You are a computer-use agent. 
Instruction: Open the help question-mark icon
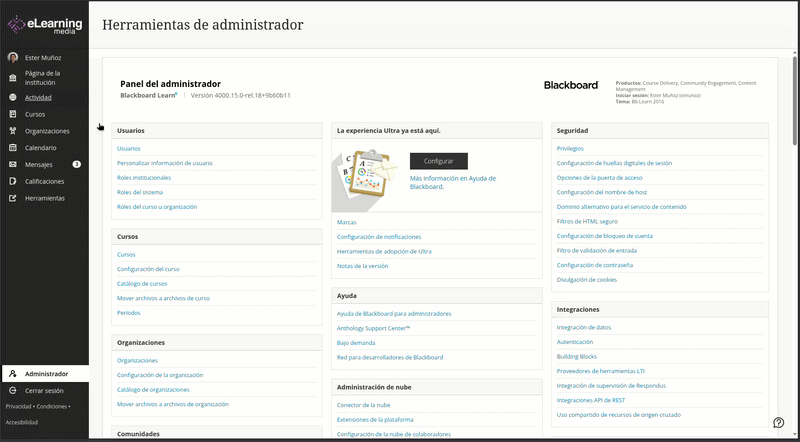(779, 423)
